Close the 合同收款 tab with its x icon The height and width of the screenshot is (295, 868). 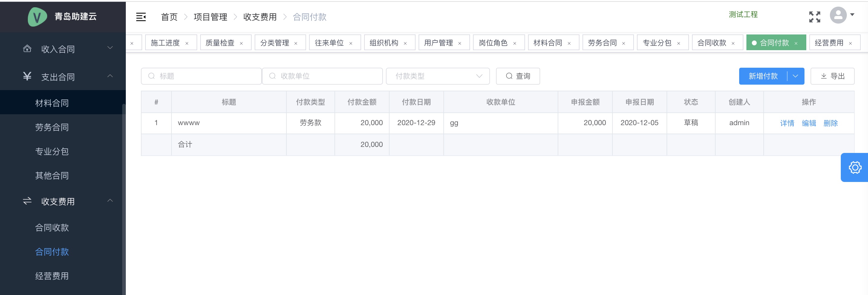[x=733, y=44]
